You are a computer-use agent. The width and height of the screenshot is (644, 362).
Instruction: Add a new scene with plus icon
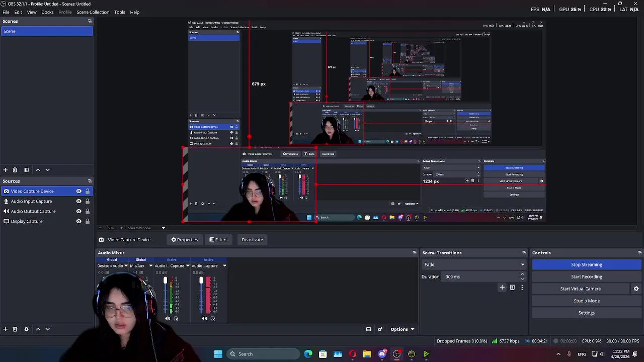coord(5,170)
